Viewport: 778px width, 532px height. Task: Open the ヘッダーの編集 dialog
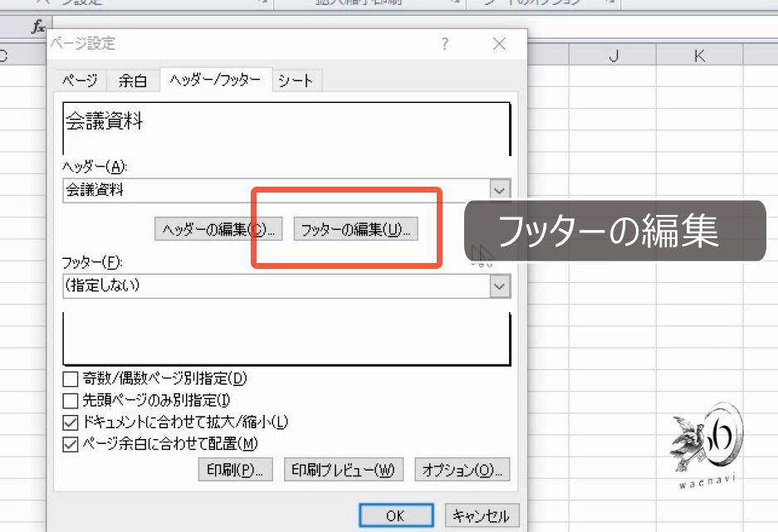click(x=218, y=229)
